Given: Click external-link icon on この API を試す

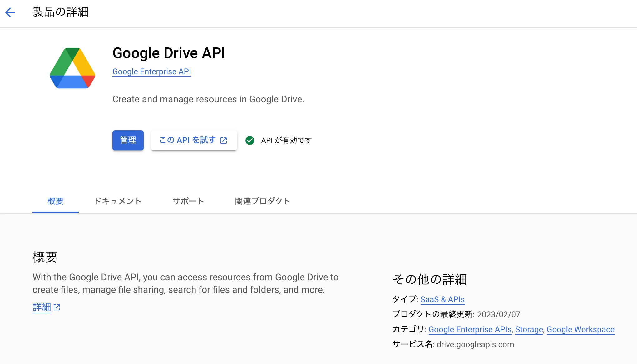Looking at the screenshot, I should 224,140.
